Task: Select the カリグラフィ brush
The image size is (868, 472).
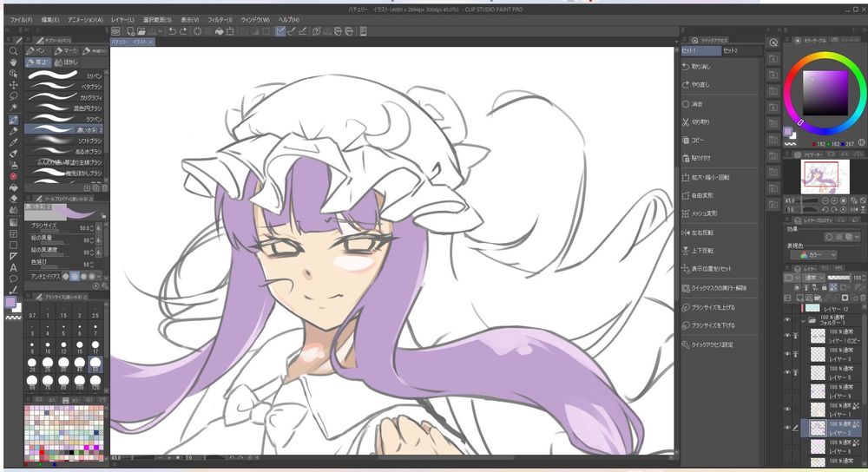Action: (64, 97)
